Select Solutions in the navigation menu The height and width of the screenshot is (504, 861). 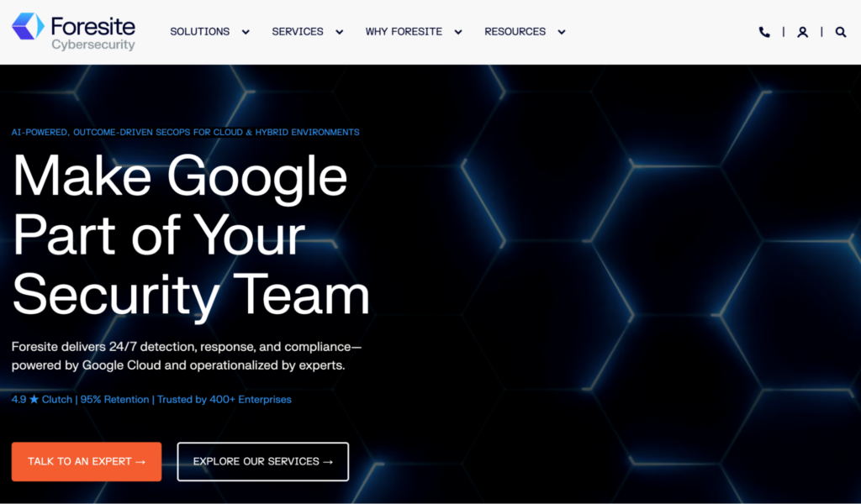[199, 31]
